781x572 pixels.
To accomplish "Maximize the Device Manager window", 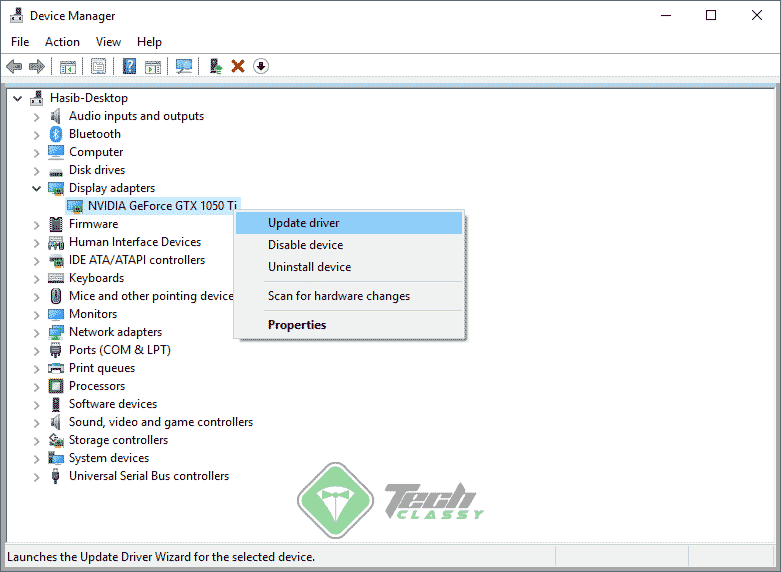I will (x=711, y=15).
